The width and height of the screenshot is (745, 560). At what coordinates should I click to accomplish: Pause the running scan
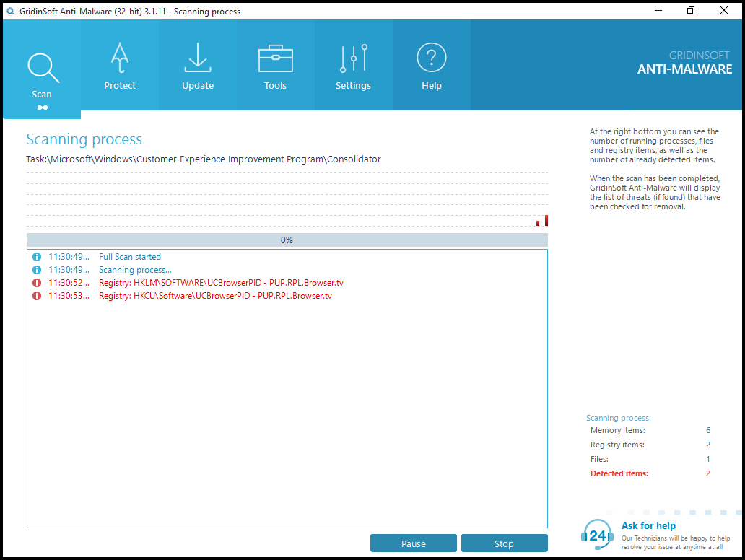click(414, 543)
